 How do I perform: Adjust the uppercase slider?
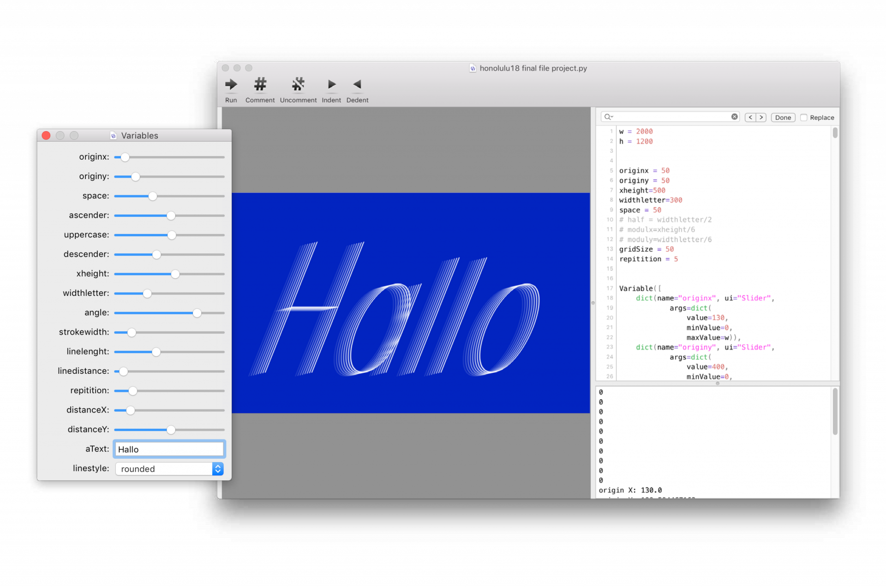coord(169,235)
